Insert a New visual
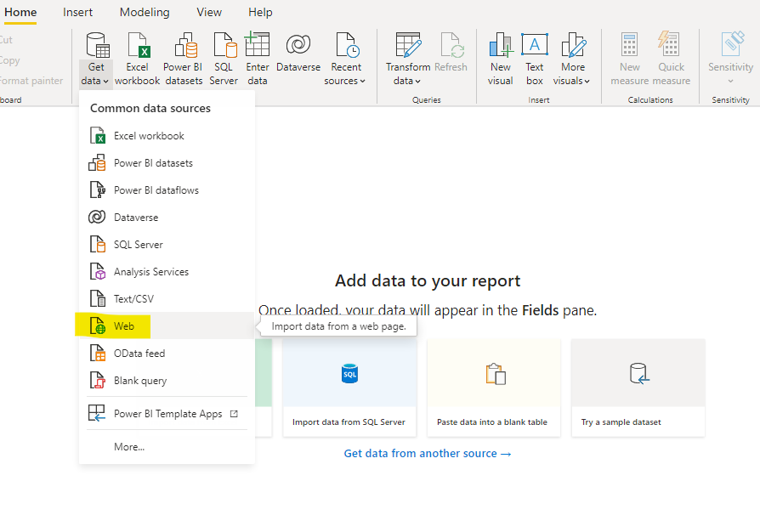The height and width of the screenshot is (532, 760). point(500,59)
